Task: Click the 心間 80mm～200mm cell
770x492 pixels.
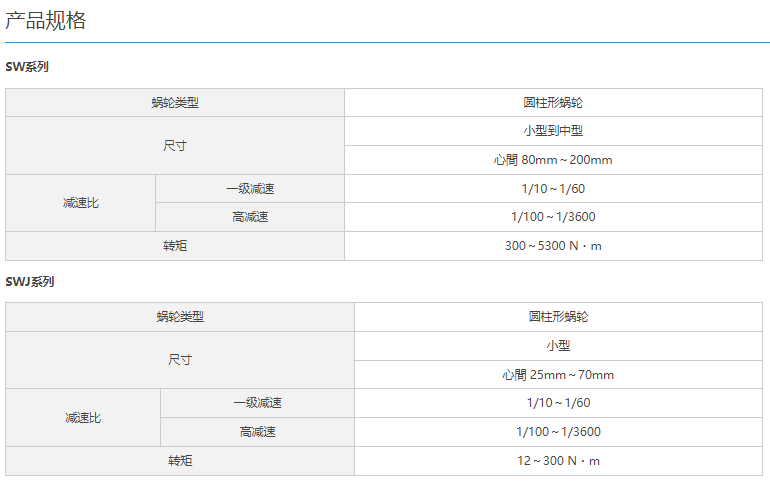Action: point(553,160)
